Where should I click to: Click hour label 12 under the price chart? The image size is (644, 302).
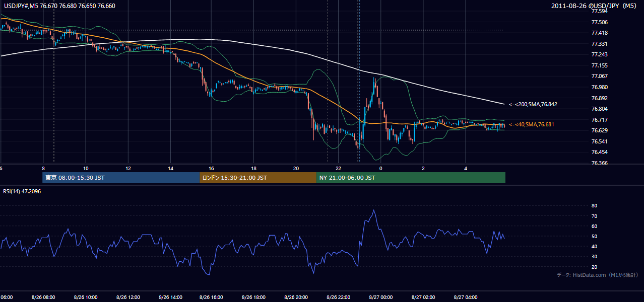point(128,168)
